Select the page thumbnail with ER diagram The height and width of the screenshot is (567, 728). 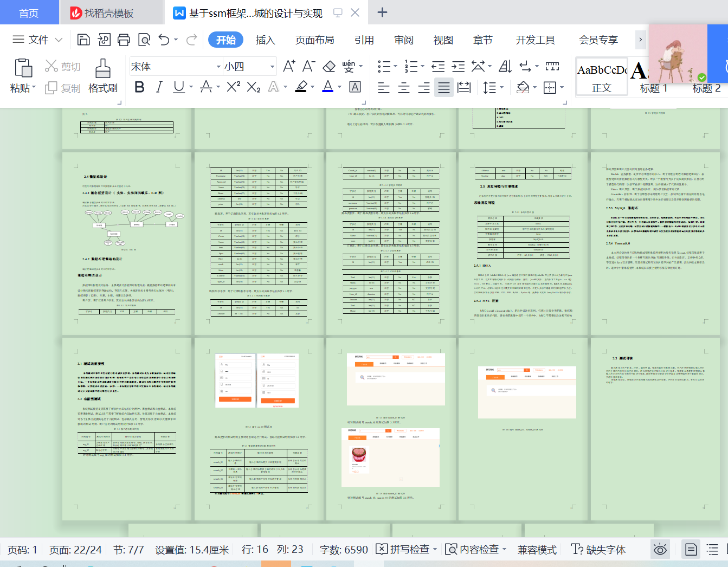coord(127,244)
